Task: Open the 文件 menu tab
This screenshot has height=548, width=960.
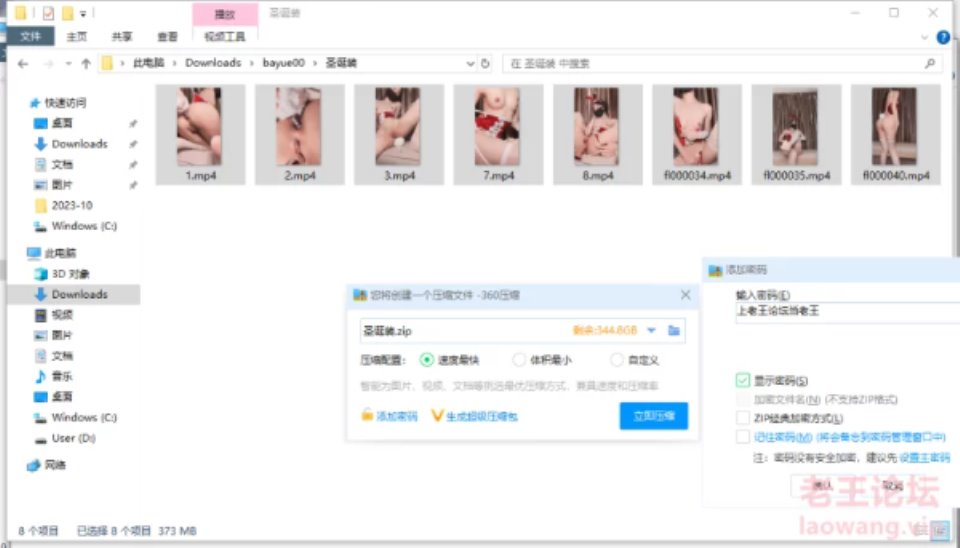Action: click(x=31, y=37)
